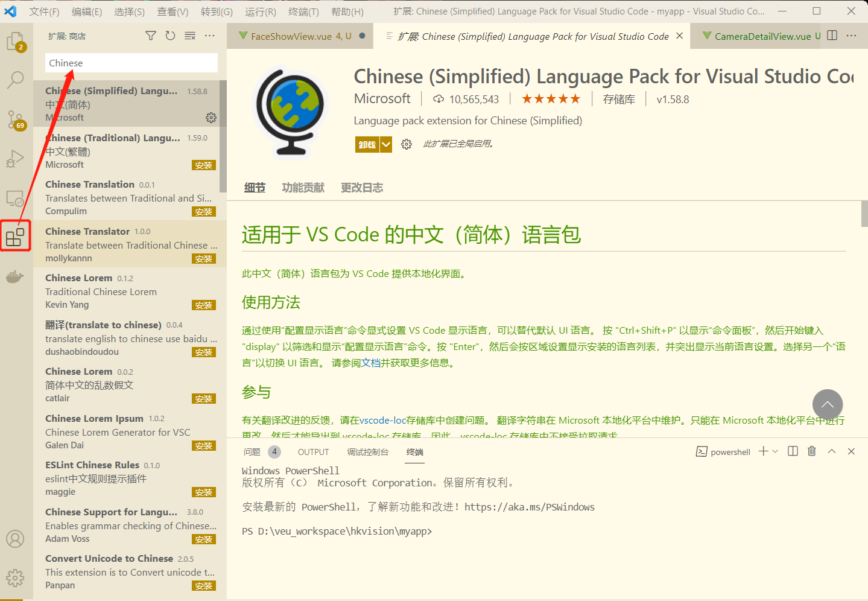
Task: Open the Docker view icon
Action: pyautogui.click(x=15, y=277)
